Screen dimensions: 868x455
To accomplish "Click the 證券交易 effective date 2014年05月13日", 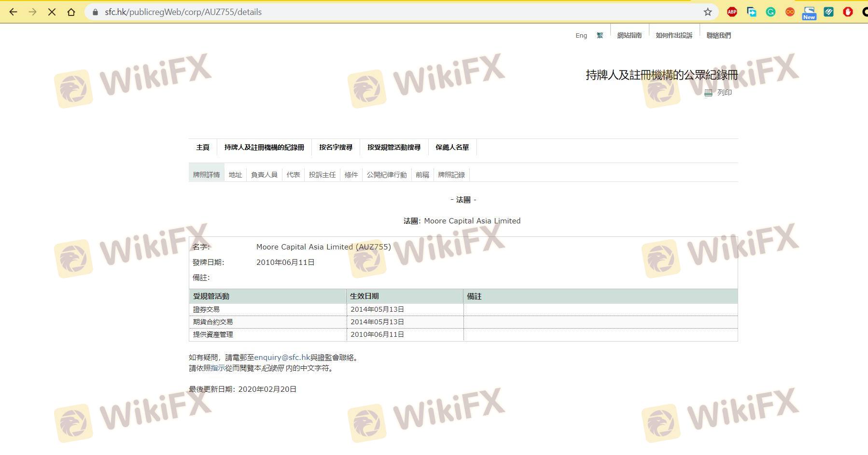I will pyautogui.click(x=377, y=309).
